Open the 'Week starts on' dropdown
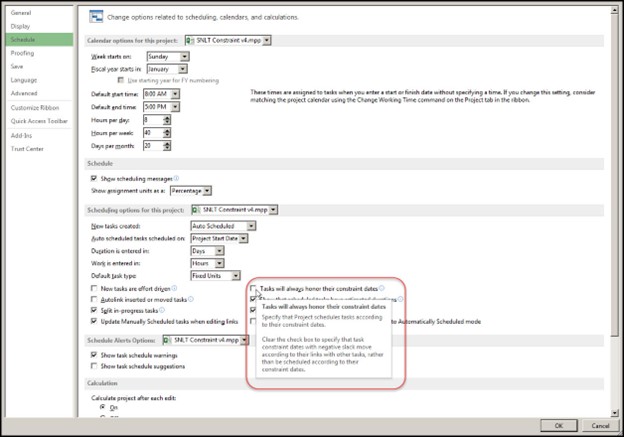 pyautogui.click(x=170, y=57)
